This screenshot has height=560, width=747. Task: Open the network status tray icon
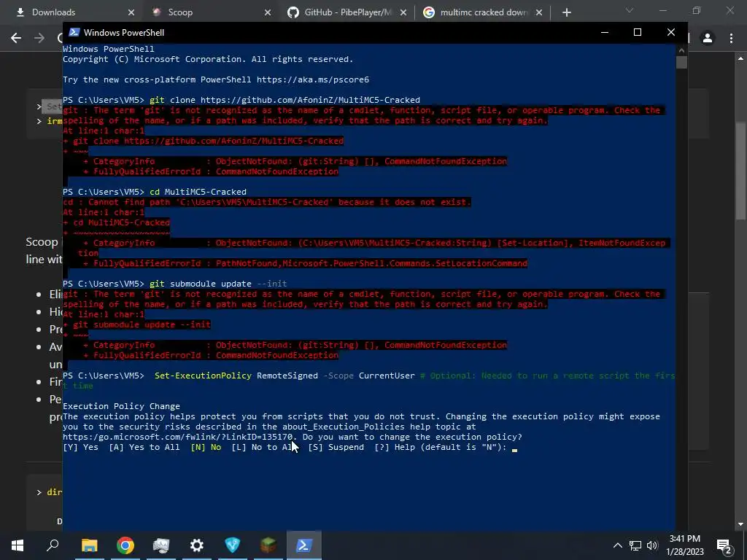(x=635, y=545)
